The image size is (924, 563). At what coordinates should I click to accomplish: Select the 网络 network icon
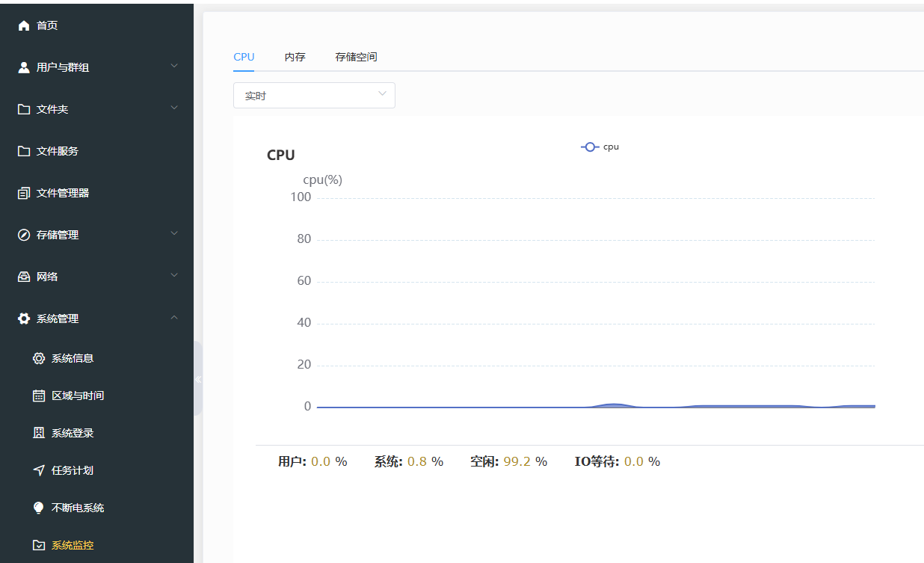pos(23,276)
